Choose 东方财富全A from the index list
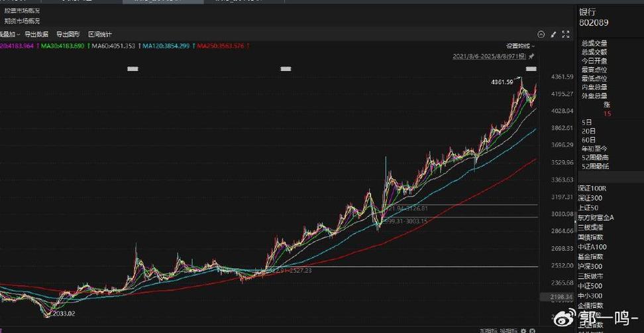Viewport: 644px width, 333px height. click(596, 218)
